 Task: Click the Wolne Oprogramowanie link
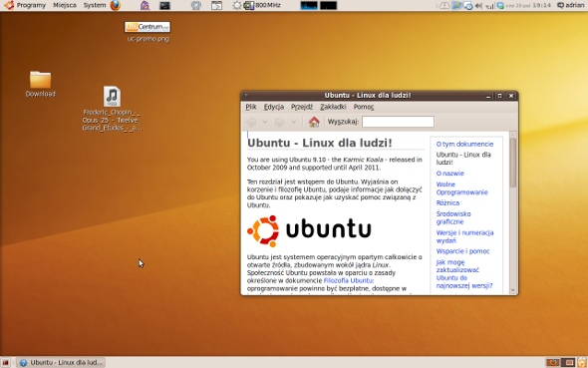(x=462, y=188)
